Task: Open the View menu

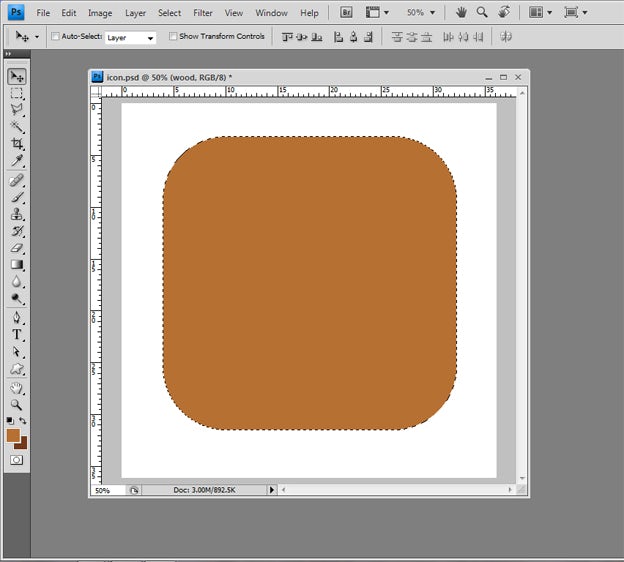Action: pyautogui.click(x=234, y=13)
